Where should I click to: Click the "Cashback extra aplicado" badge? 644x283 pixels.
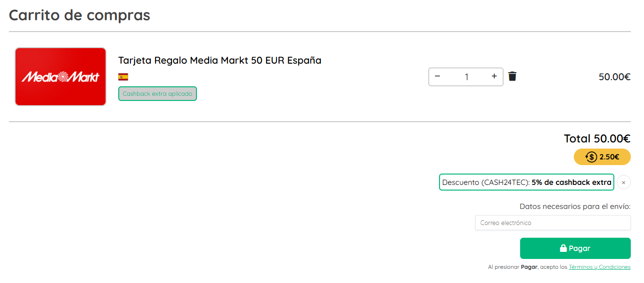(x=157, y=94)
